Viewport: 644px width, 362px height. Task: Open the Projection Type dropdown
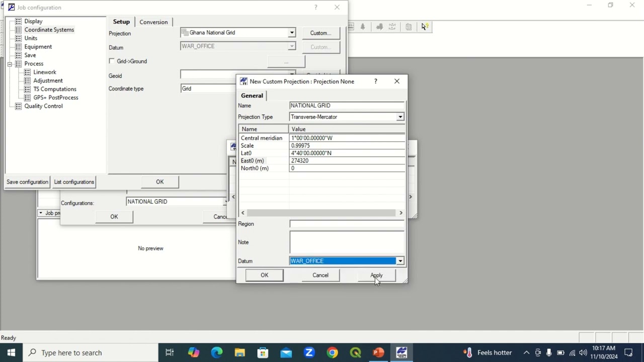click(400, 117)
